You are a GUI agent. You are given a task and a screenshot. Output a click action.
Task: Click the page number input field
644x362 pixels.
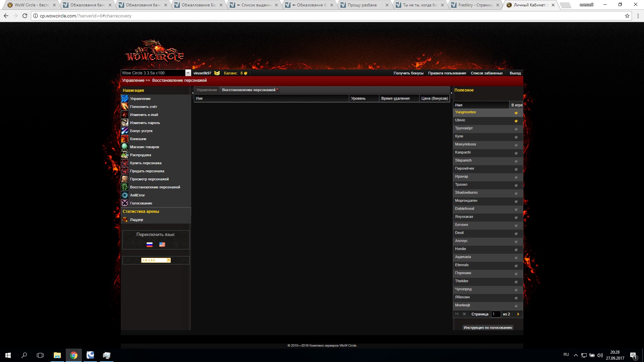coord(495,314)
